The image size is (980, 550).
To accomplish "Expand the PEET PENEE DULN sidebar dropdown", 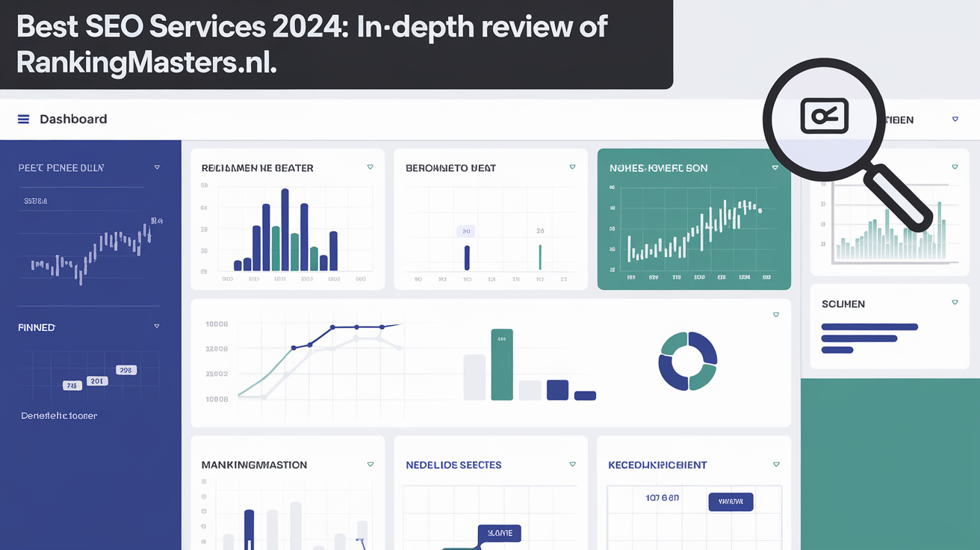I will (x=157, y=168).
